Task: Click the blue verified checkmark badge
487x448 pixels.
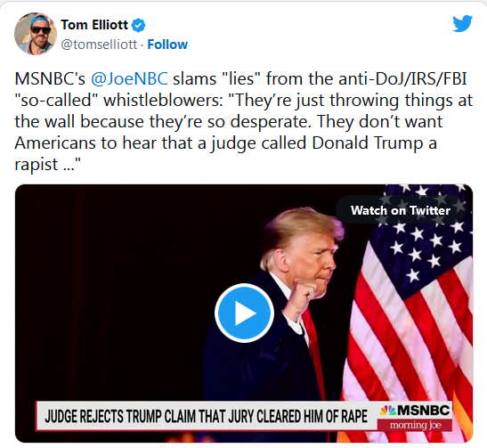Action: tap(139, 25)
